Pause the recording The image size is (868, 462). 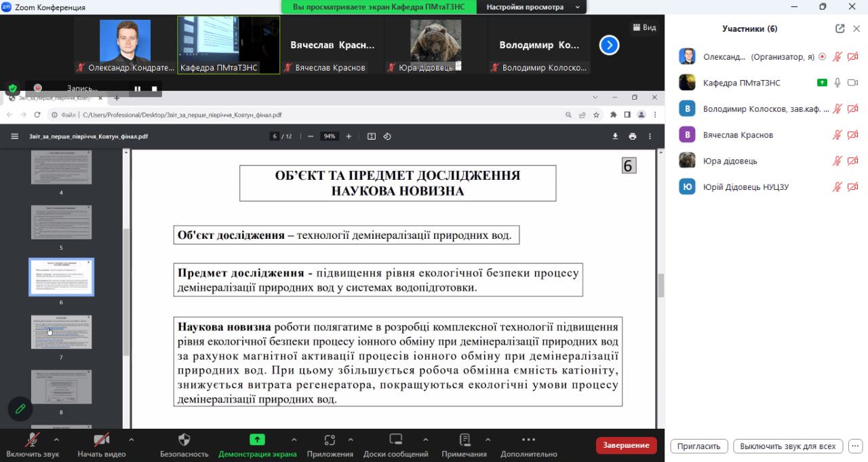[138, 88]
